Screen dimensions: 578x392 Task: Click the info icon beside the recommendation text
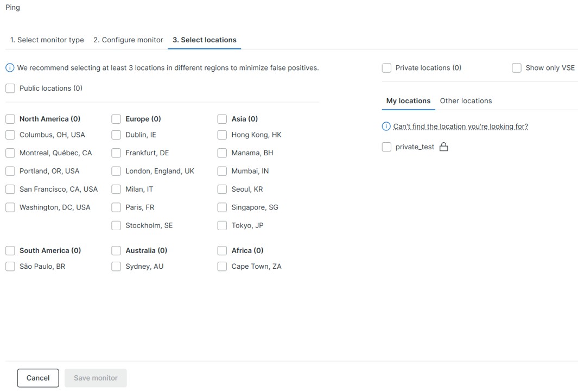pyautogui.click(x=10, y=68)
